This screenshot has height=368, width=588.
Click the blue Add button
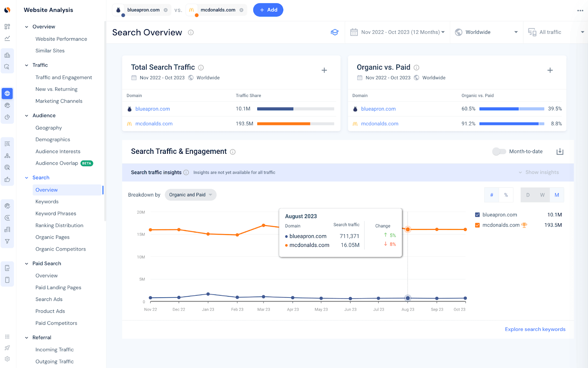pyautogui.click(x=268, y=10)
